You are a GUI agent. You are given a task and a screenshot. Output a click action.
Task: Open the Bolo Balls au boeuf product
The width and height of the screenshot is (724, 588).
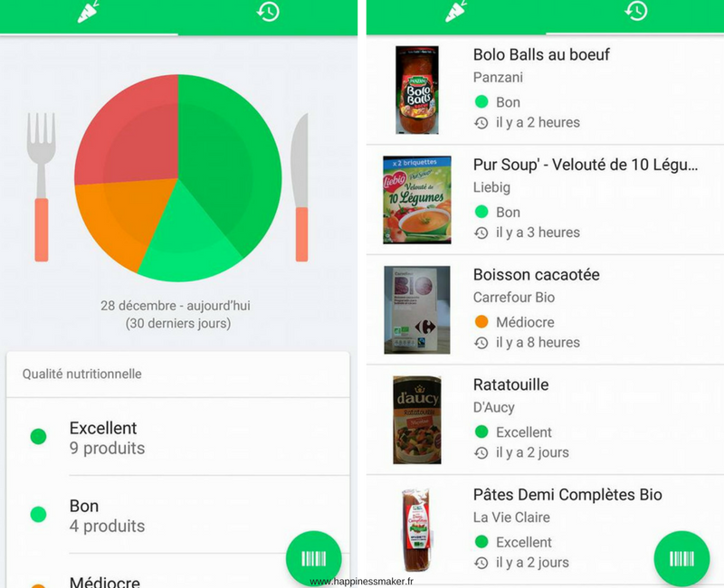[545, 89]
